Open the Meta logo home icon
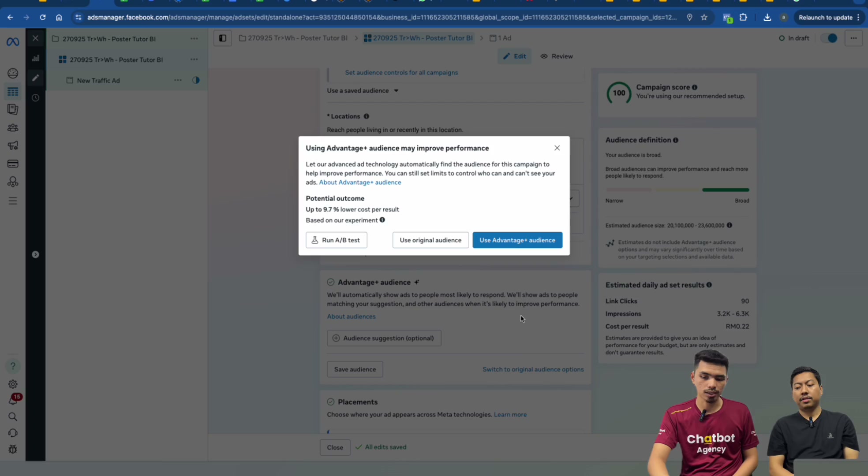Screen dimensions: 868x476 (13, 42)
